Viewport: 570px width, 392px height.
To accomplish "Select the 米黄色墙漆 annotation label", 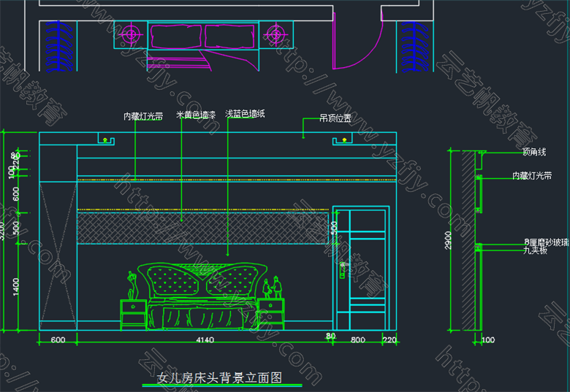I will pos(196,115).
